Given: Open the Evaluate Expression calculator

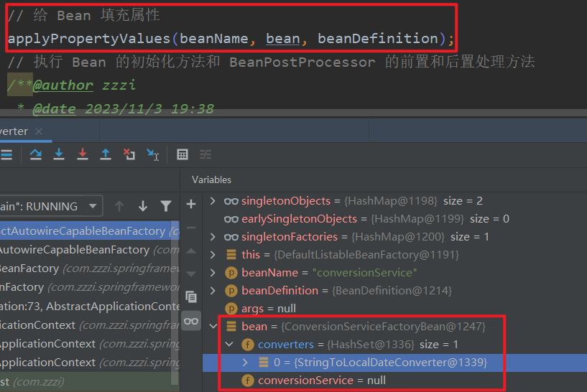Looking at the screenshot, I should [182, 154].
